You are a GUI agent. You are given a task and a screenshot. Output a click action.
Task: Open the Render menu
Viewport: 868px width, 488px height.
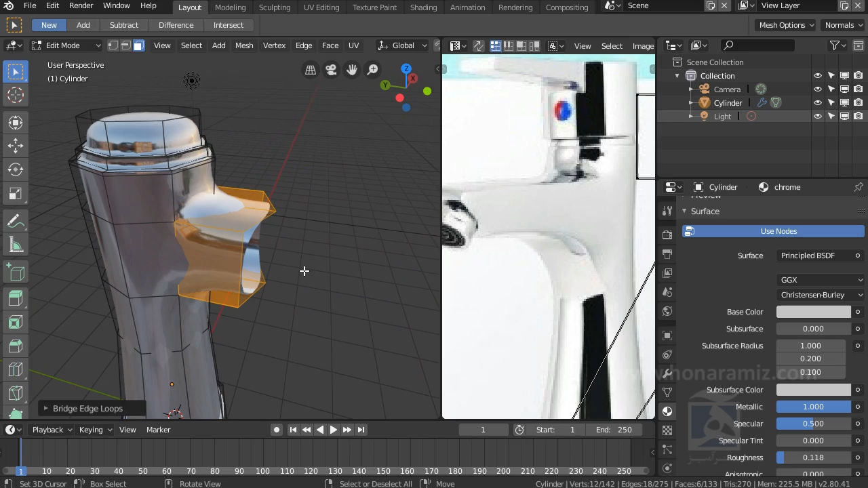click(x=81, y=6)
